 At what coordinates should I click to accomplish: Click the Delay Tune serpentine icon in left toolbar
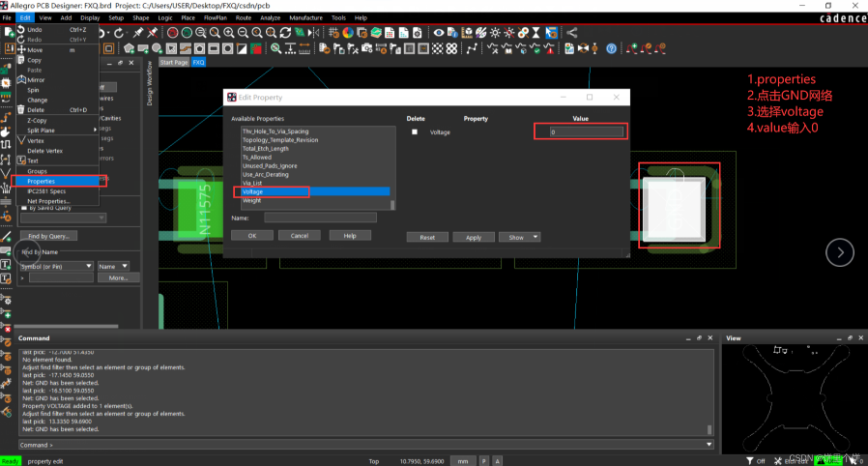tap(6, 144)
